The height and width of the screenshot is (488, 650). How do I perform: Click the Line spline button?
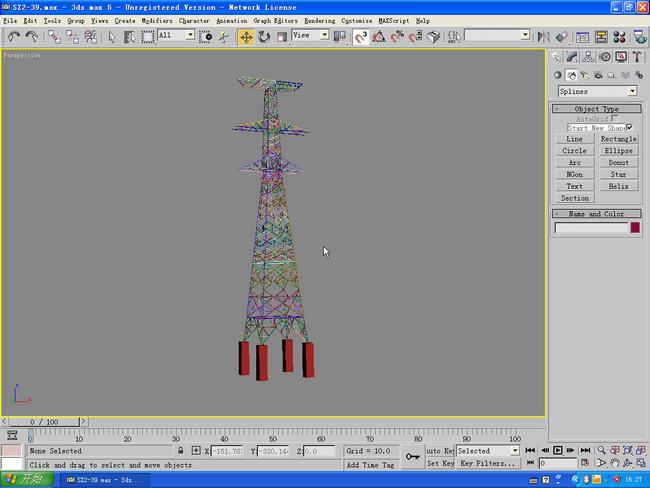575,139
